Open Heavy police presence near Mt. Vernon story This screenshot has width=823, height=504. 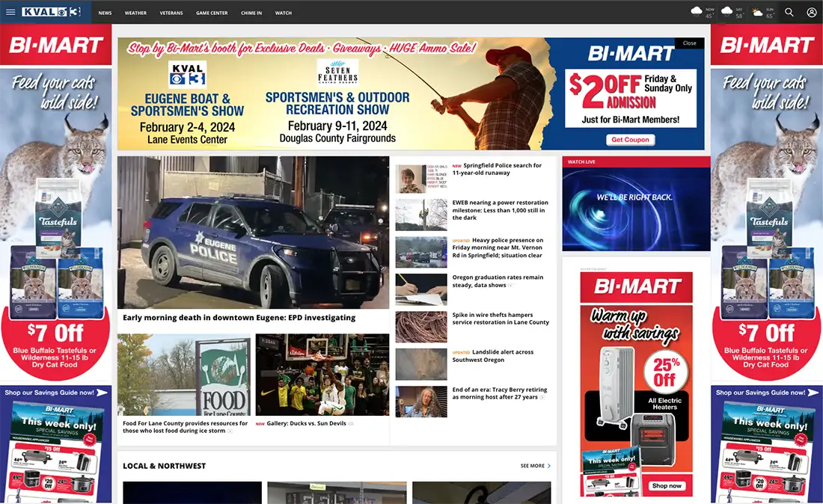[498, 248]
